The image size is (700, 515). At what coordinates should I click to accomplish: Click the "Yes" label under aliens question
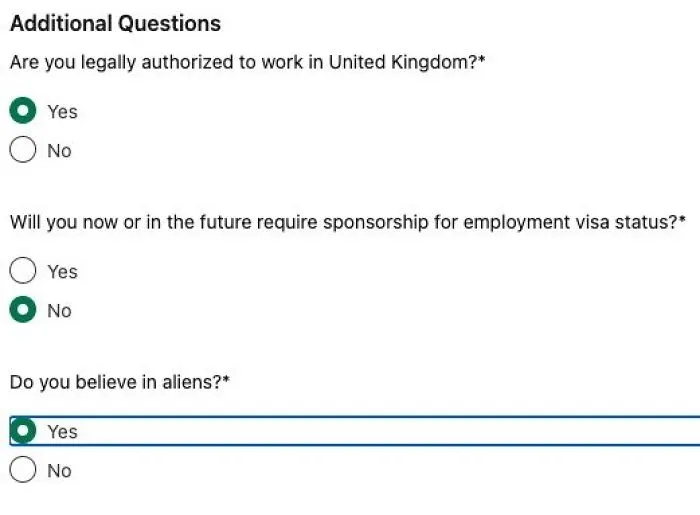click(62, 432)
